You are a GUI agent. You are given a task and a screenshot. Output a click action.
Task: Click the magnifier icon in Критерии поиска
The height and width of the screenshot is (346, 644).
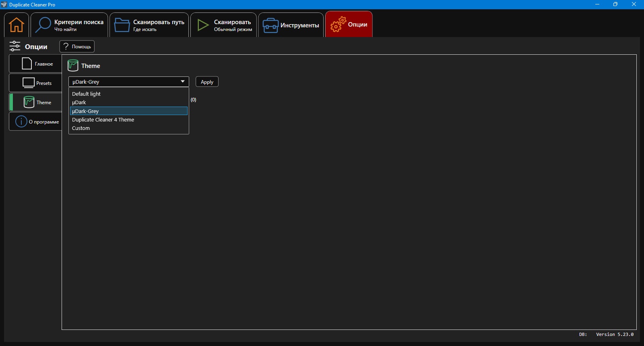click(43, 25)
